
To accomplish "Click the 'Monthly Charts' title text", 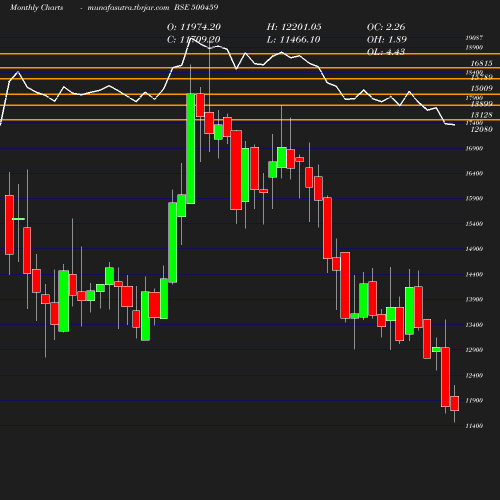I will 36,8.
